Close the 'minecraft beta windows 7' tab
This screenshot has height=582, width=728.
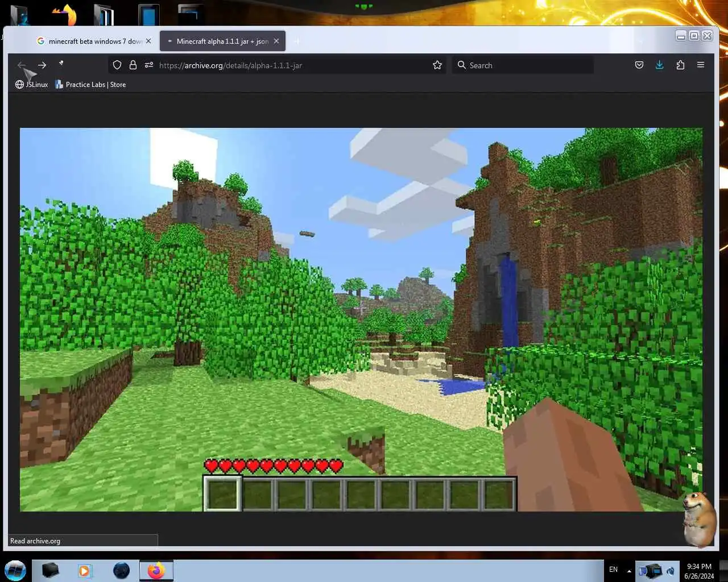point(148,41)
